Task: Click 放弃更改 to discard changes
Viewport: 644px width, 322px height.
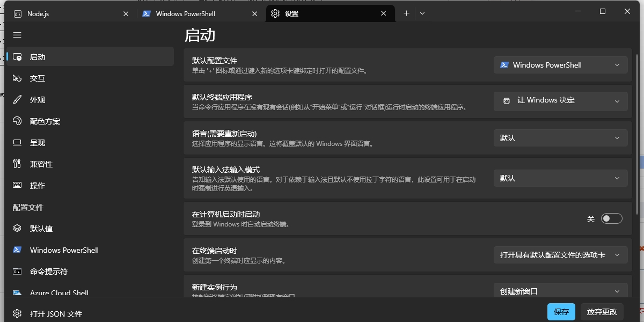Action: 602,311
